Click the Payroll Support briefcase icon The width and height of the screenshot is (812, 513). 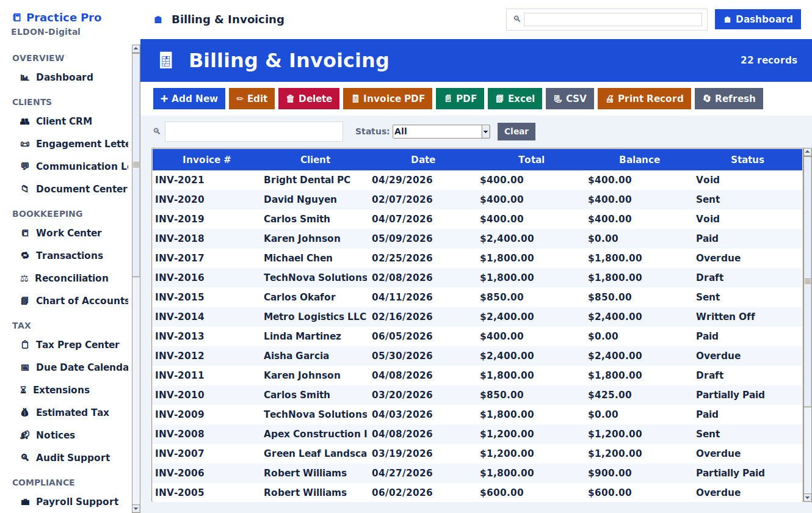[x=25, y=502]
